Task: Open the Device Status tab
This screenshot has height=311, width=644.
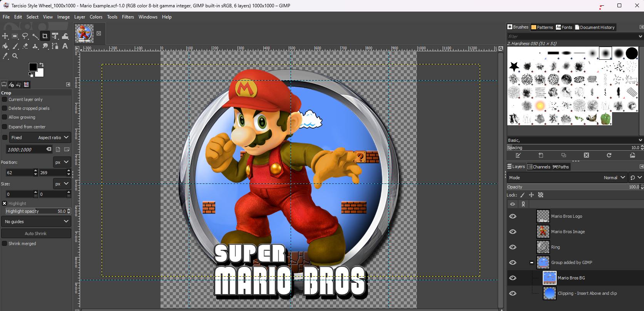Action: point(12,84)
